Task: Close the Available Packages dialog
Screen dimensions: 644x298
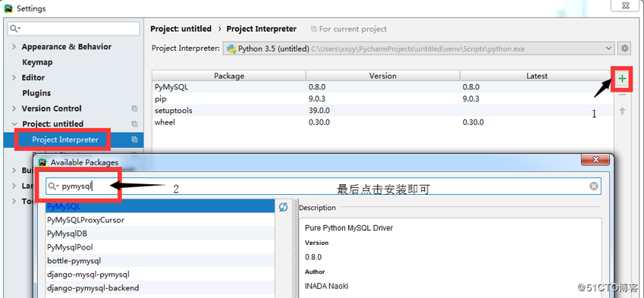Action: click(595, 160)
